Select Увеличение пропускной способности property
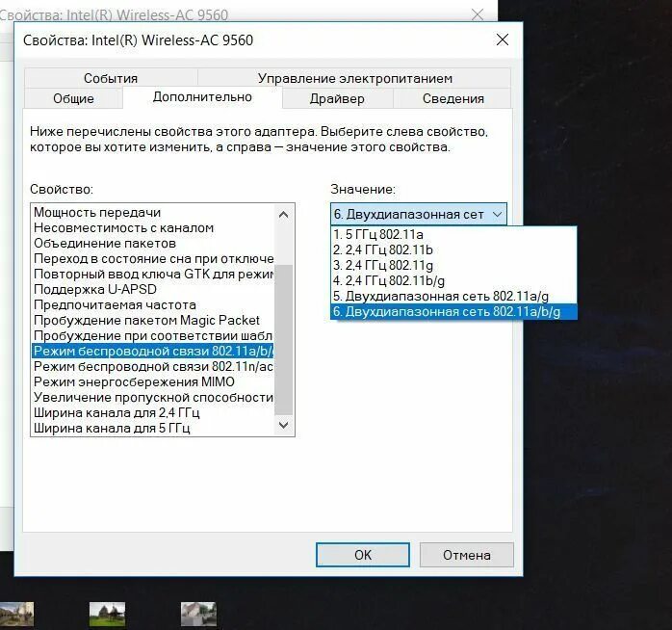 pyautogui.click(x=152, y=398)
